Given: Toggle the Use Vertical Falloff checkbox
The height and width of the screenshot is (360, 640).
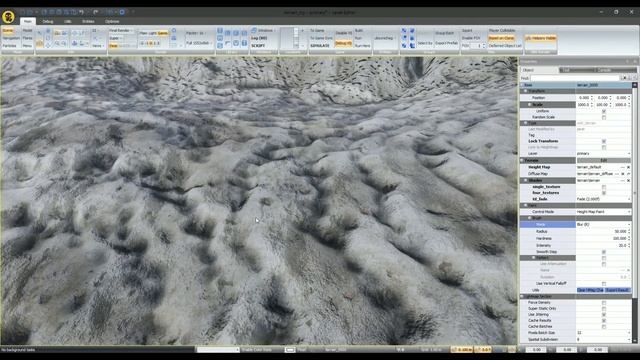Looking at the screenshot, I should click(x=604, y=284).
